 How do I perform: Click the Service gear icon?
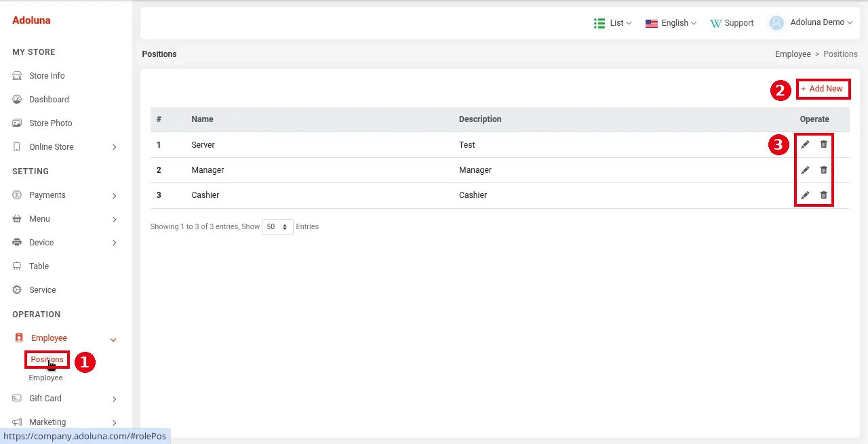pos(17,290)
